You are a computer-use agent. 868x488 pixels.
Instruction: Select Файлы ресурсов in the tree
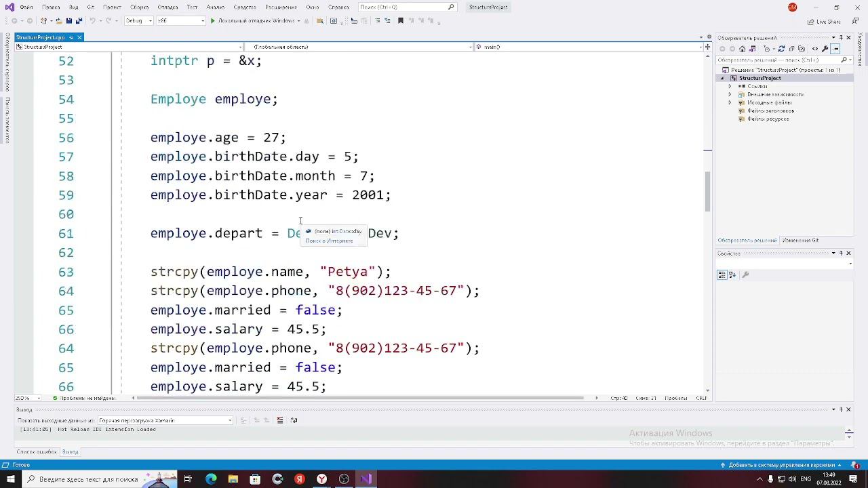pos(768,119)
